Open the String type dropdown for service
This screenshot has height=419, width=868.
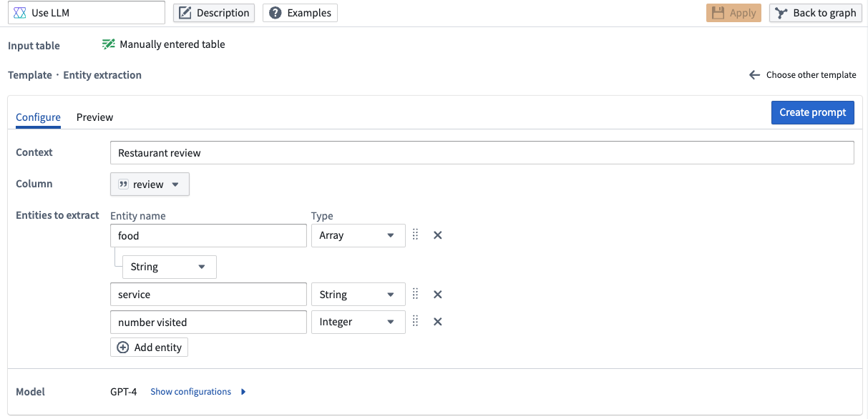358,295
